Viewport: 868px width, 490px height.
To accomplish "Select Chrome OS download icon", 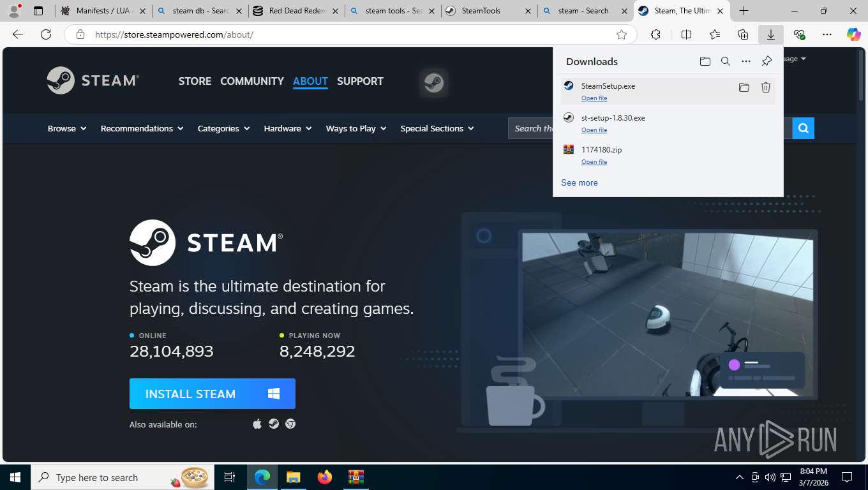I will [x=290, y=424].
